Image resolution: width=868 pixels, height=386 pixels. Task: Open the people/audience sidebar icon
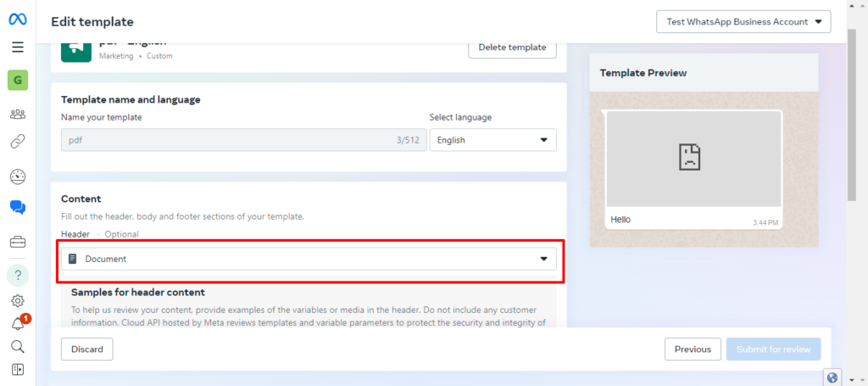pos(18,115)
